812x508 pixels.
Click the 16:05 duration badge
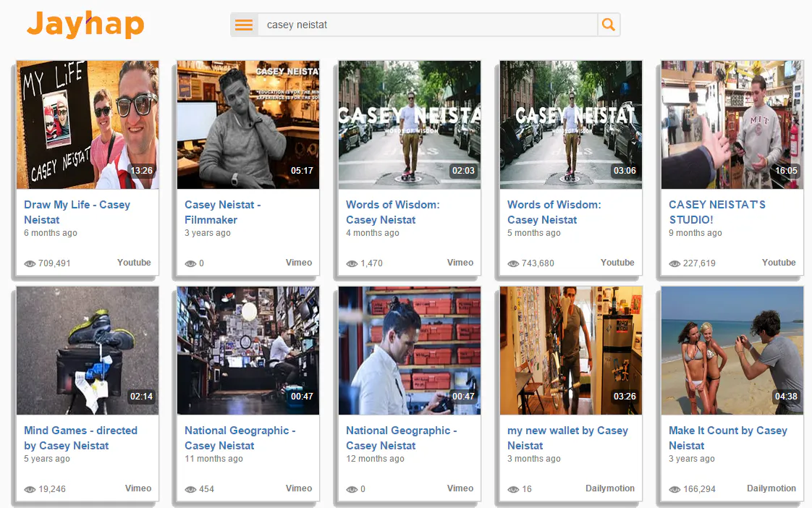(786, 171)
